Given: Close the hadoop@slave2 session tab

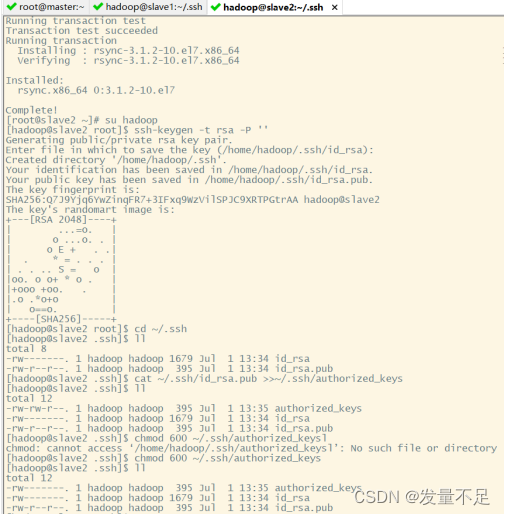Looking at the screenshot, I should (335, 7).
